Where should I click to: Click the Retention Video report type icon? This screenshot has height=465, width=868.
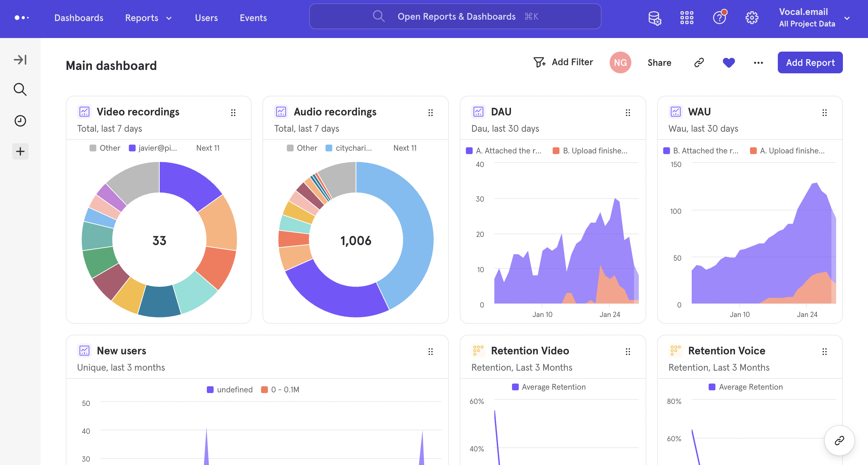[x=478, y=351]
